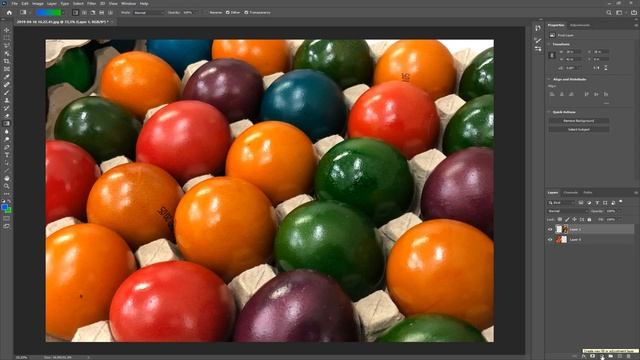This screenshot has width=640, height=360.
Task: Select the Eraser tool
Action: coord(7,116)
